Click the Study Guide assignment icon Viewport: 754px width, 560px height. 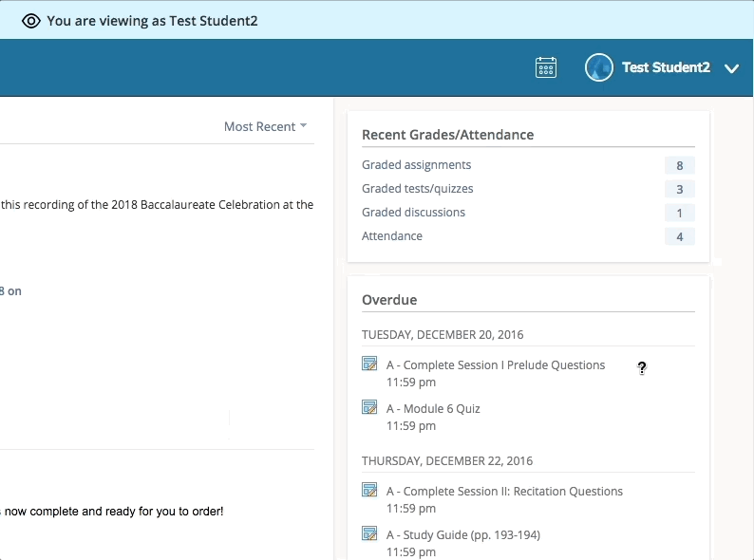(369, 533)
